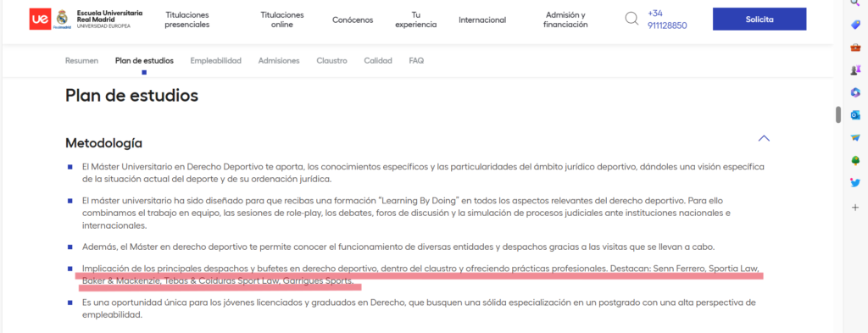Open the Internacional menu
The height and width of the screenshot is (333, 868).
[x=482, y=20]
